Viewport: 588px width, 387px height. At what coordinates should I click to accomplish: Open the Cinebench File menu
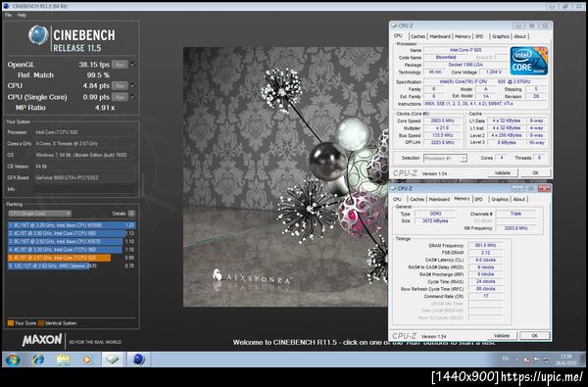click(x=8, y=15)
